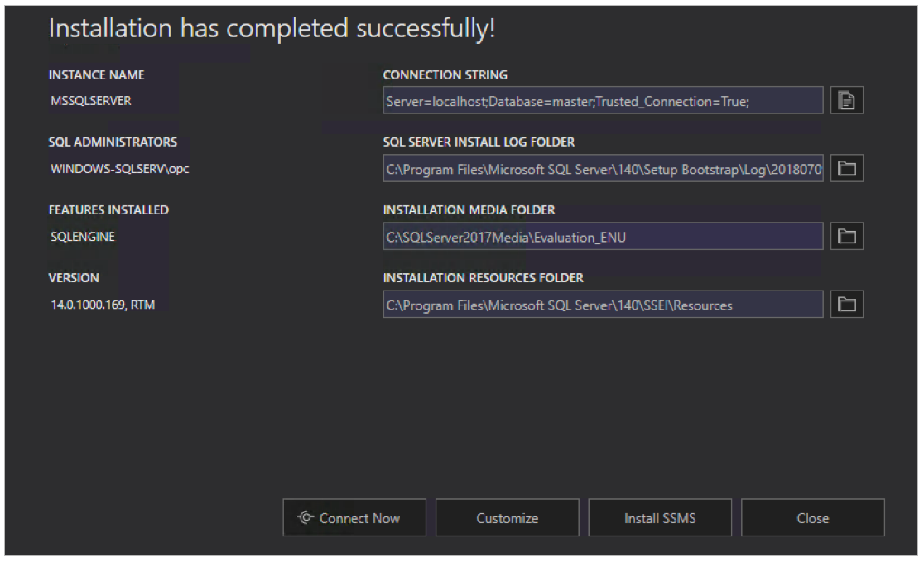Viewport: 924px width, 562px height.
Task: Click the Connect Now button
Action: pyautogui.click(x=354, y=518)
